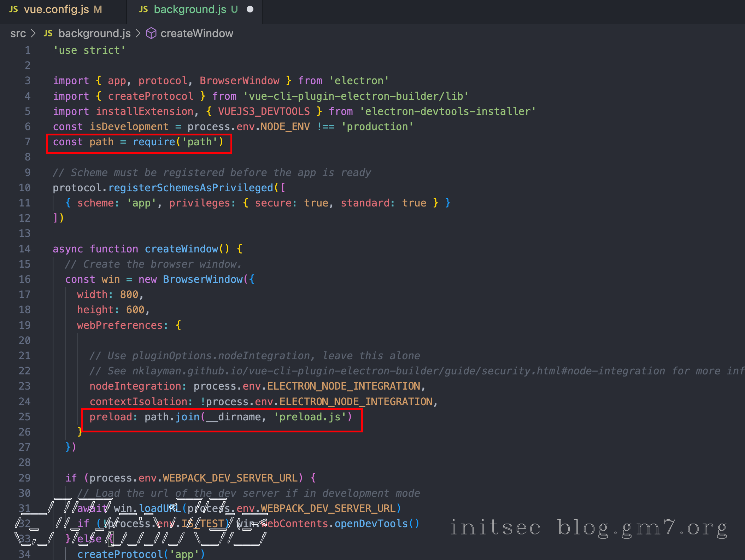Select the background.js editor tab
745x560 pixels.
pyautogui.click(x=190, y=10)
